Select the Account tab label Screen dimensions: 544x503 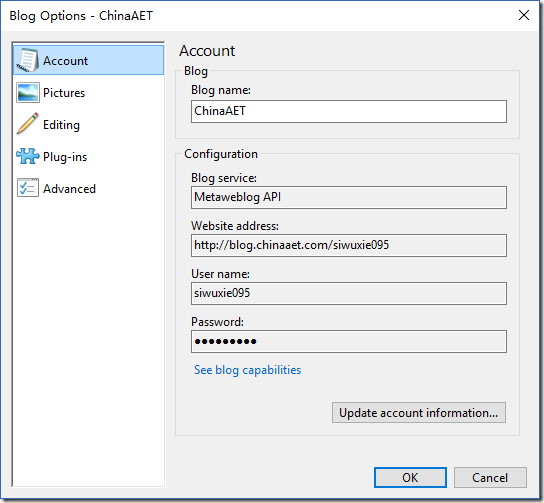click(x=65, y=61)
